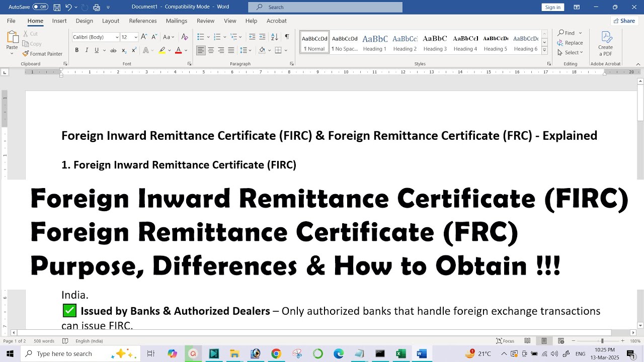Click the zoom slider handle
The image size is (644, 362).
click(x=602, y=341)
